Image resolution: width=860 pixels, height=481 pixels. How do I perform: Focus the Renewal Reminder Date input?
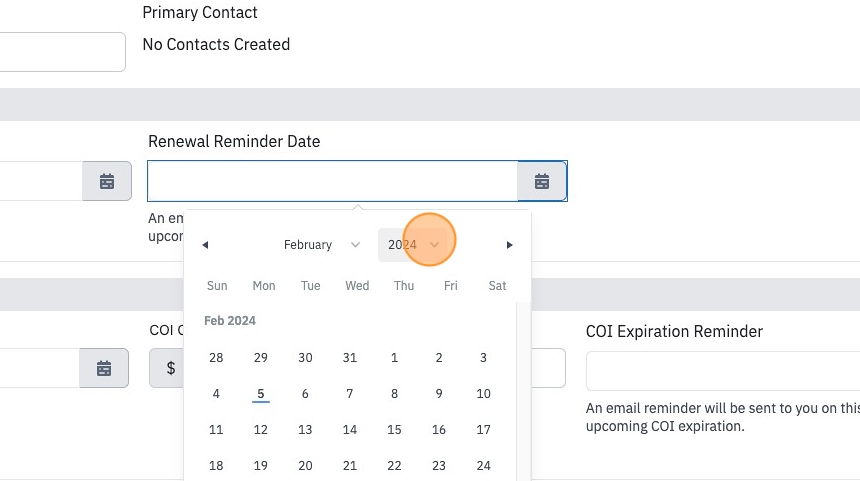(332, 181)
